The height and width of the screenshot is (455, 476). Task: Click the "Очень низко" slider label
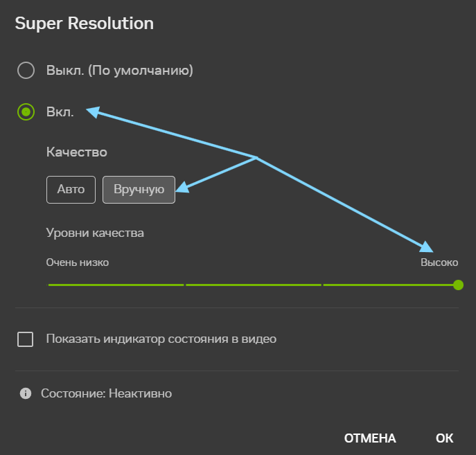[78, 262]
